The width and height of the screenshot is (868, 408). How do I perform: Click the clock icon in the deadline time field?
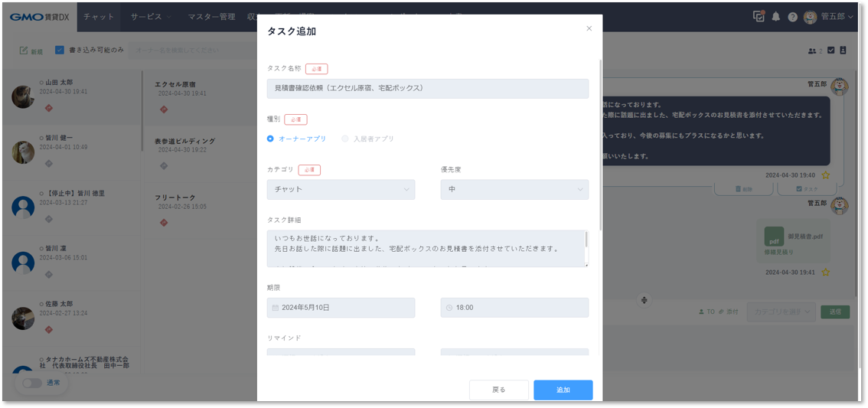[449, 307]
